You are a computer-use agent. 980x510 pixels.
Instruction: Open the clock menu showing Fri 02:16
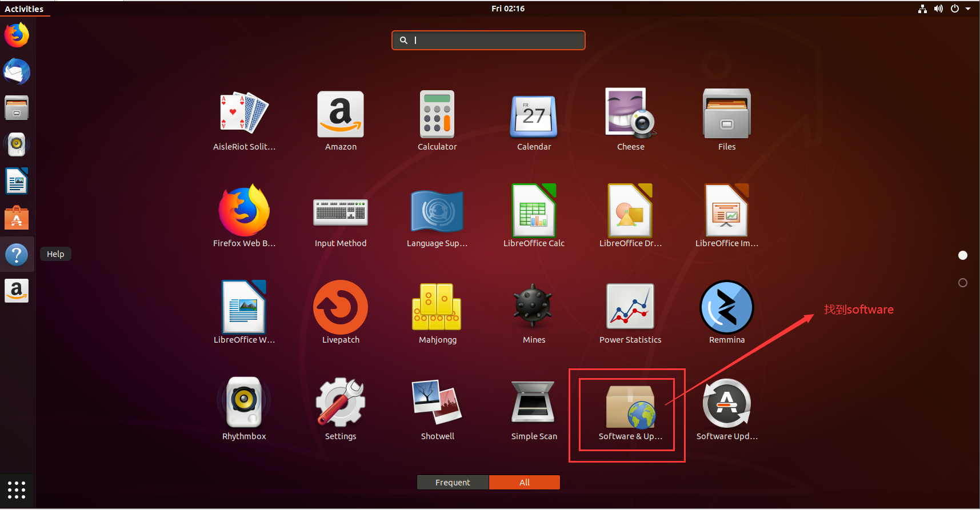[508, 9]
